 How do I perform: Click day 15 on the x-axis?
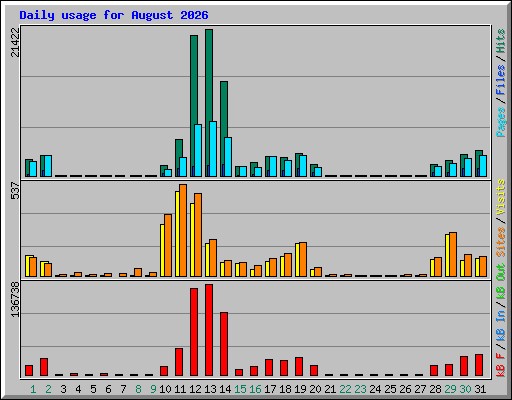tap(240, 389)
